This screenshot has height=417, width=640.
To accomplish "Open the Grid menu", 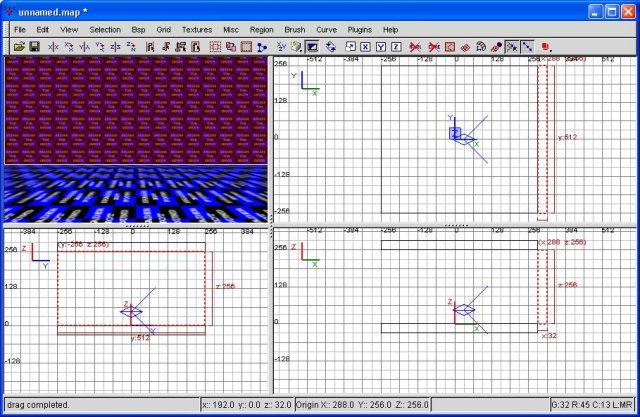I will (x=164, y=30).
